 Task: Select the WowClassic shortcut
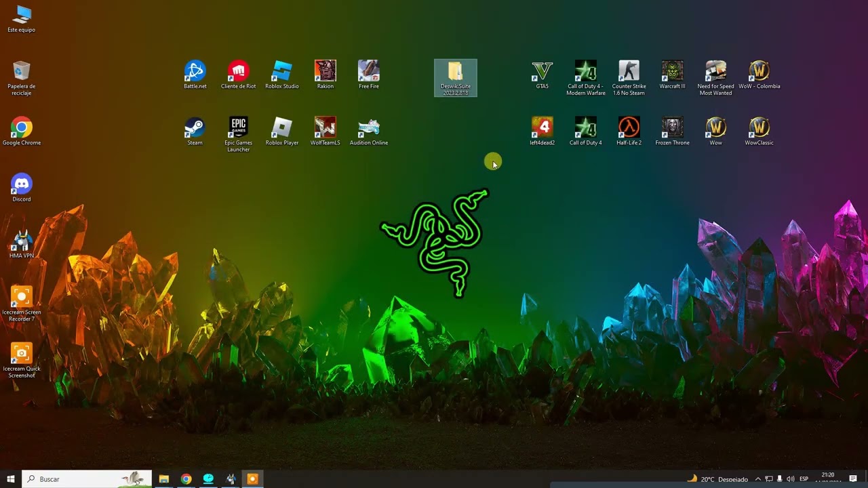[x=759, y=131]
